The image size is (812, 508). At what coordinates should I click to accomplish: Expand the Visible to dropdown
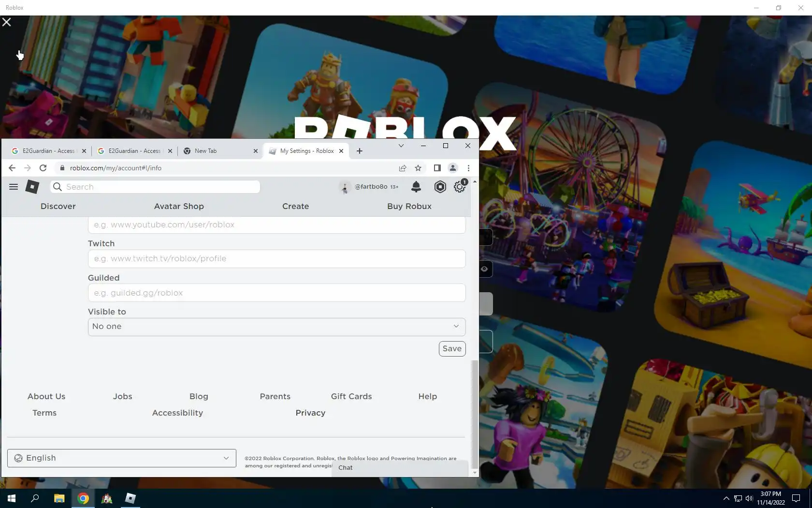tap(276, 327)
